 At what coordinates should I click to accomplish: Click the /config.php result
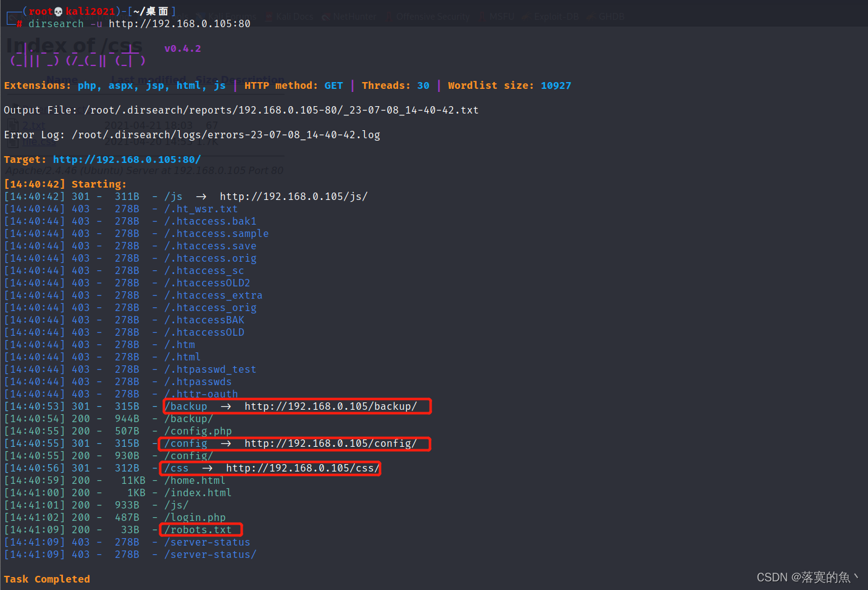198,431
